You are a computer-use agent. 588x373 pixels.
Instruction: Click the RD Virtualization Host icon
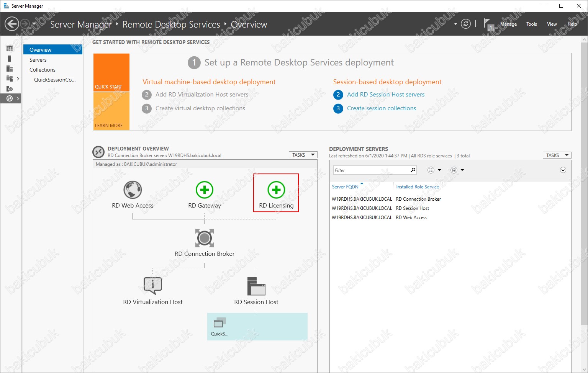(153, 286)
